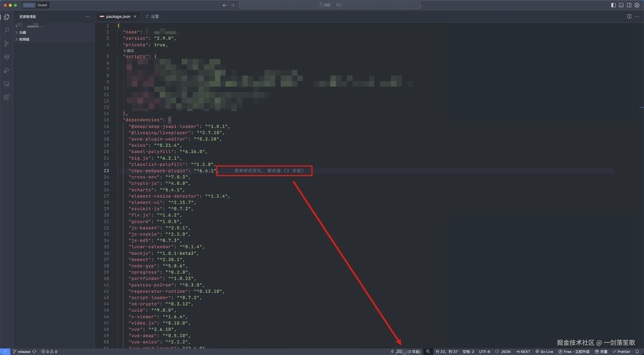Expand the 时间线 timeline section

point(24,39)
